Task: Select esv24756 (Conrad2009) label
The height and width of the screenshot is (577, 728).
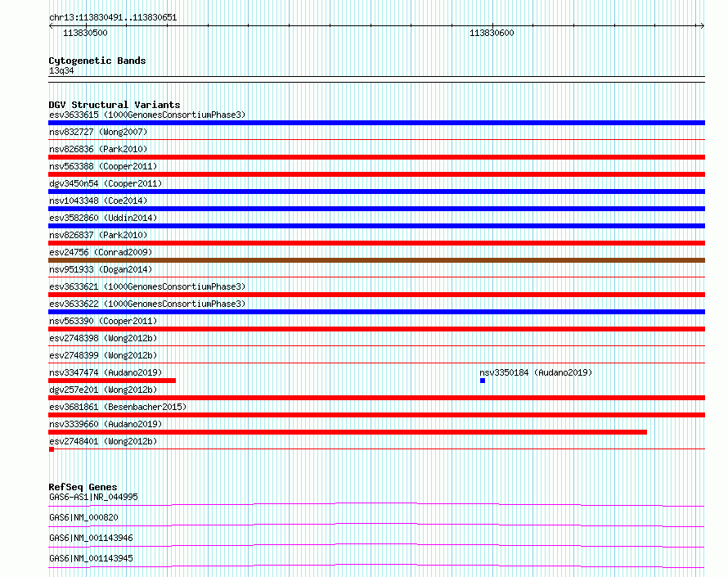Action: click(x=101, y=252)
